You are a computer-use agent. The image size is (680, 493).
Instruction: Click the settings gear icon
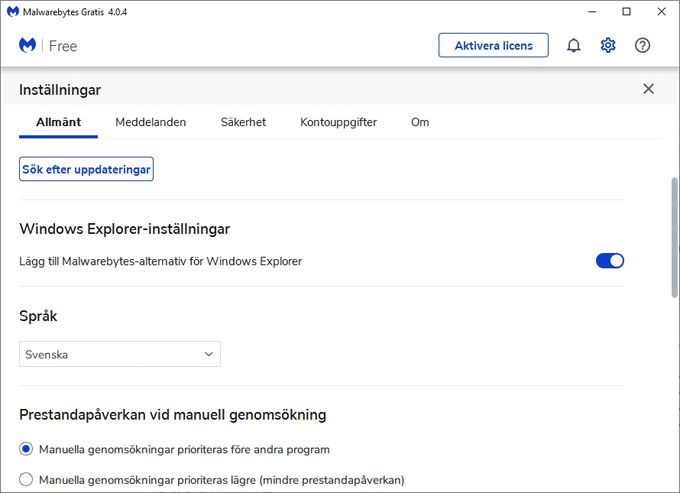[x=608, y=45]
